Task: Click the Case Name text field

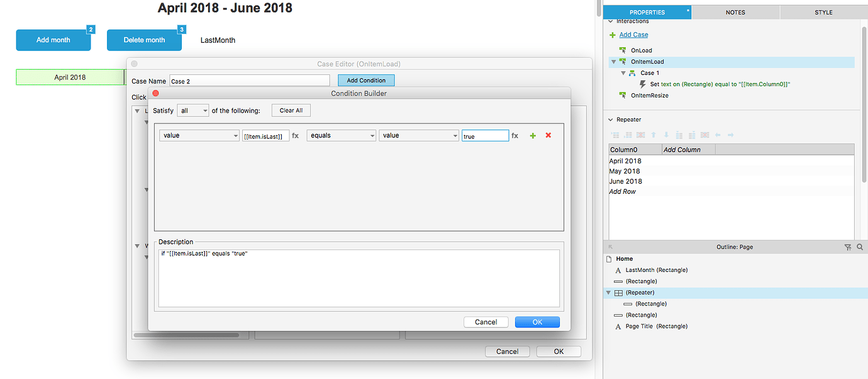Action: point(249,81)
